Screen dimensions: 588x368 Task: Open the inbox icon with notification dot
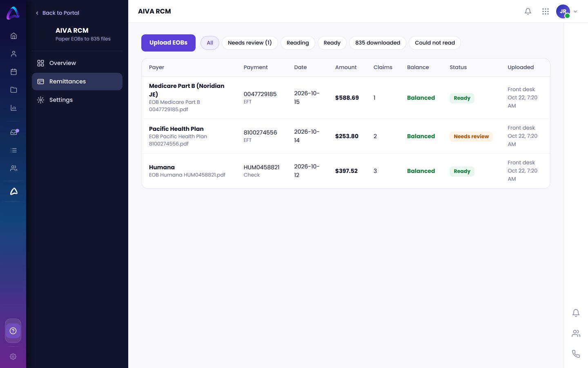14,132
